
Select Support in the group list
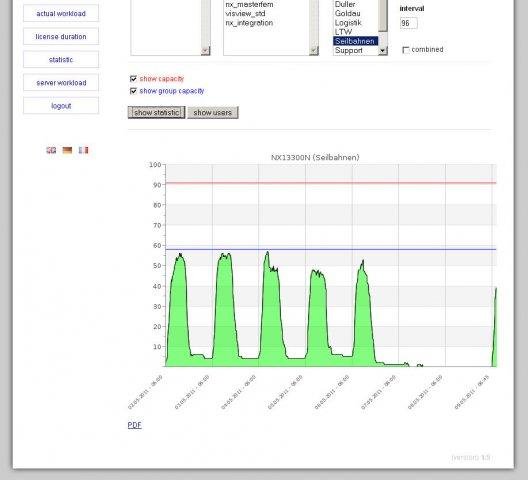tap(349, 51)
